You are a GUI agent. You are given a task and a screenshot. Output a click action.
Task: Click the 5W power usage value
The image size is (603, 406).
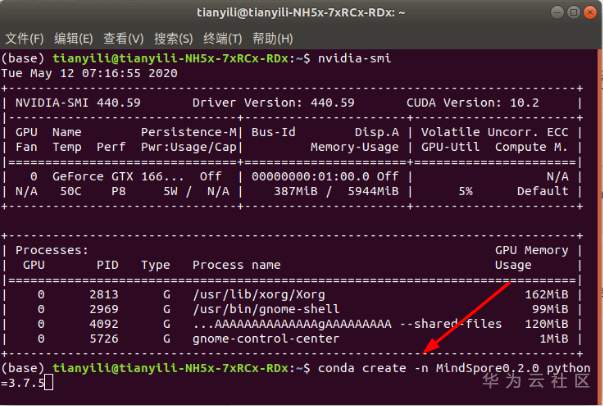170,191
